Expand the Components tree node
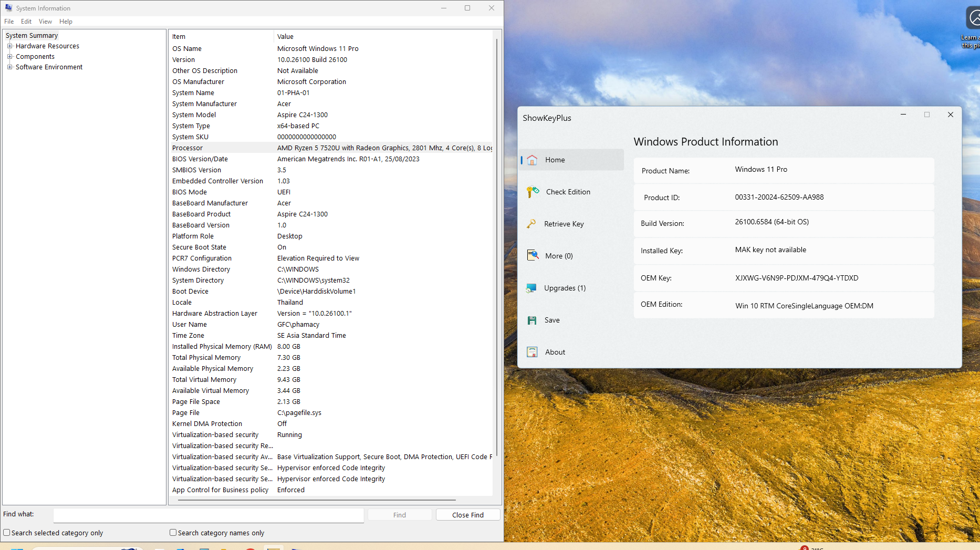 pyautogui.click(x=9, y=57)
